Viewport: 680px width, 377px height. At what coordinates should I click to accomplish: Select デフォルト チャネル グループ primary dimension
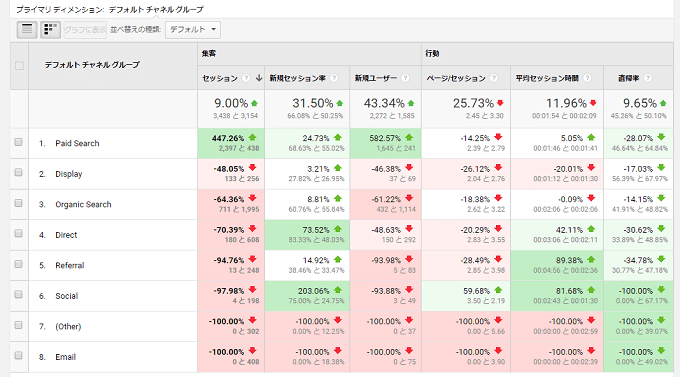(x=156, y=9)
